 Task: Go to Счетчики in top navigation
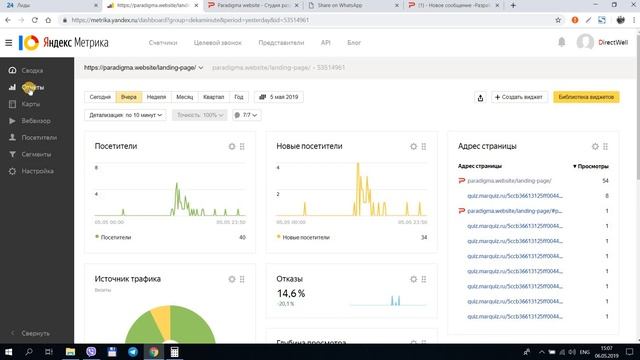163,42
